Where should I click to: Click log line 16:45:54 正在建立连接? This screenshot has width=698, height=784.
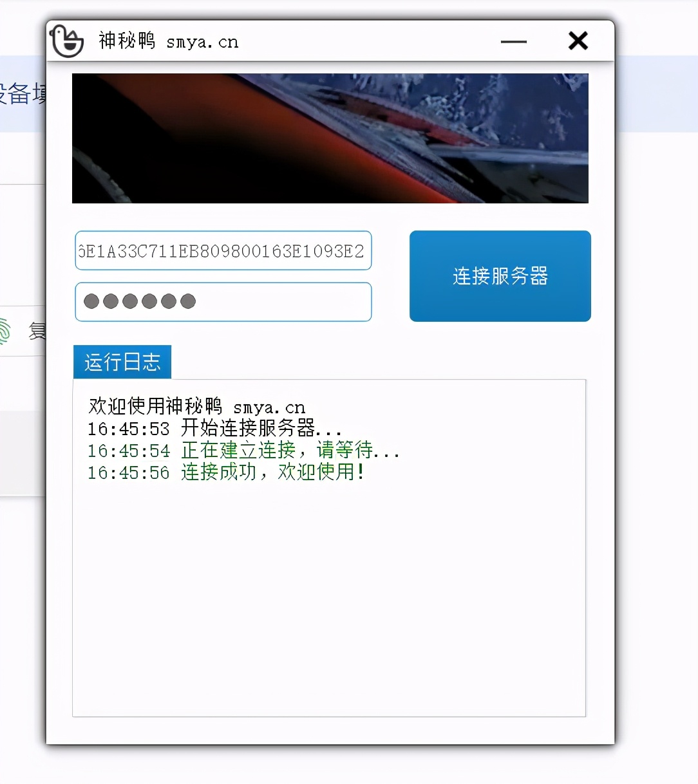[243, 450]
